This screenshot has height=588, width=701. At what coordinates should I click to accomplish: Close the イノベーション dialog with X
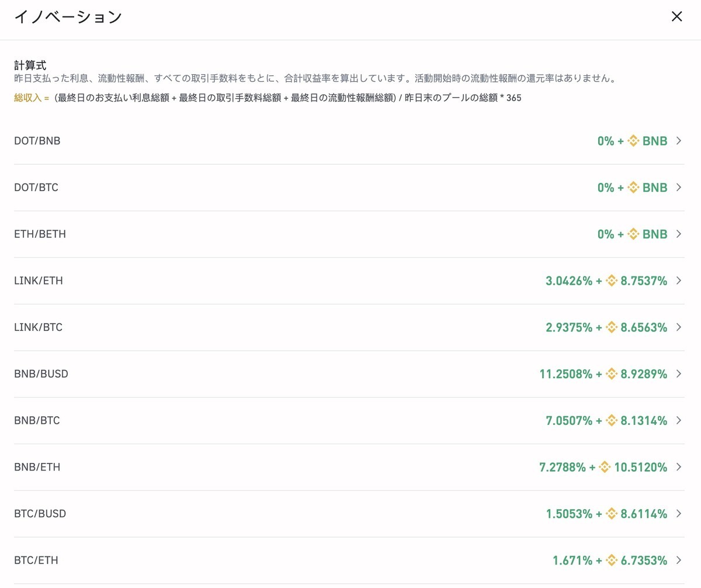(x=677, y=16)
